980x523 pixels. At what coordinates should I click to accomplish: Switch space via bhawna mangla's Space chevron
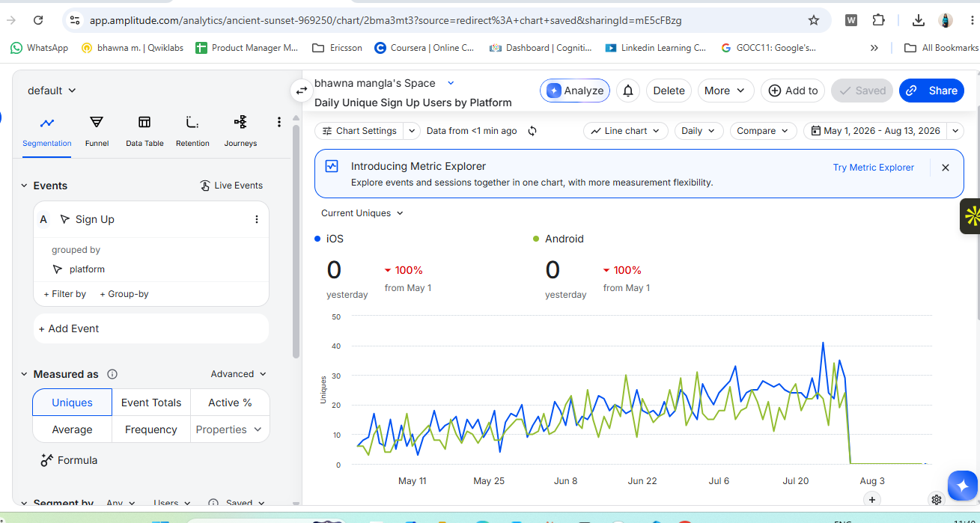coord(451,83)
